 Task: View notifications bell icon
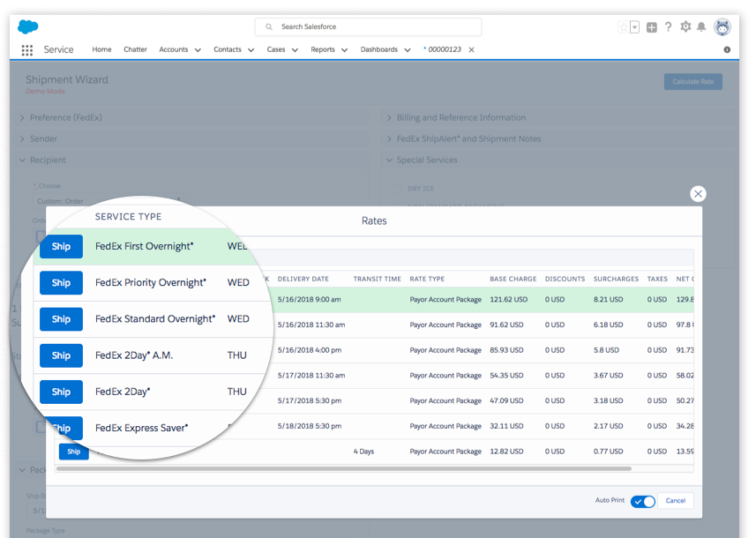point(701,27)
